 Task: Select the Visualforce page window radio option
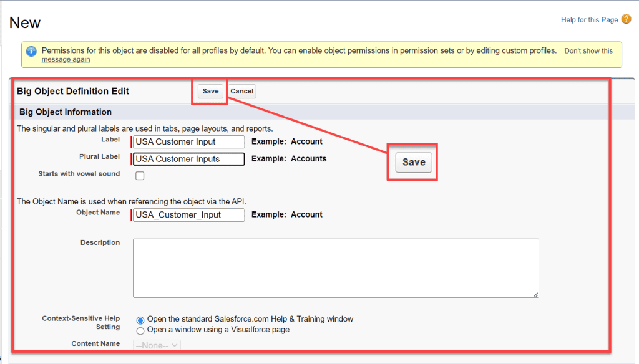tap(140, 330)
